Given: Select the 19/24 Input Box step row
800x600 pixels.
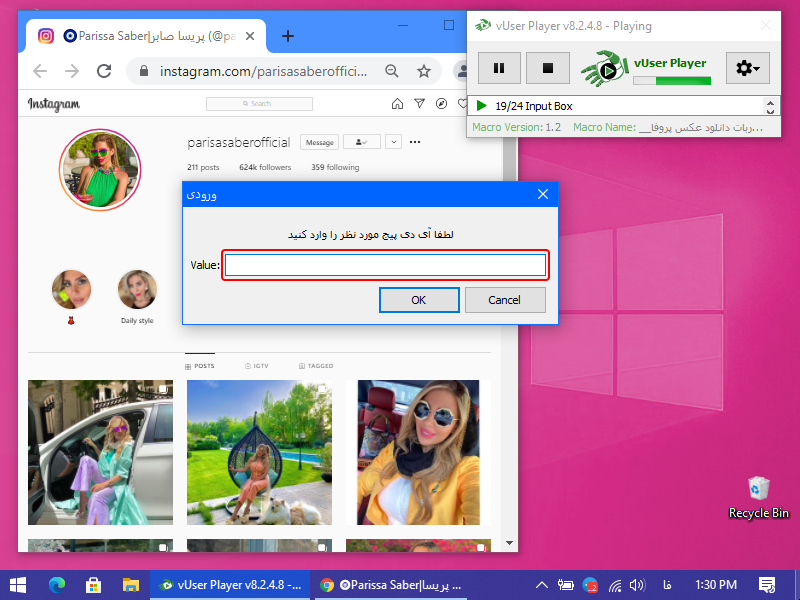Looking at the screenshot, I should (615, 106).
